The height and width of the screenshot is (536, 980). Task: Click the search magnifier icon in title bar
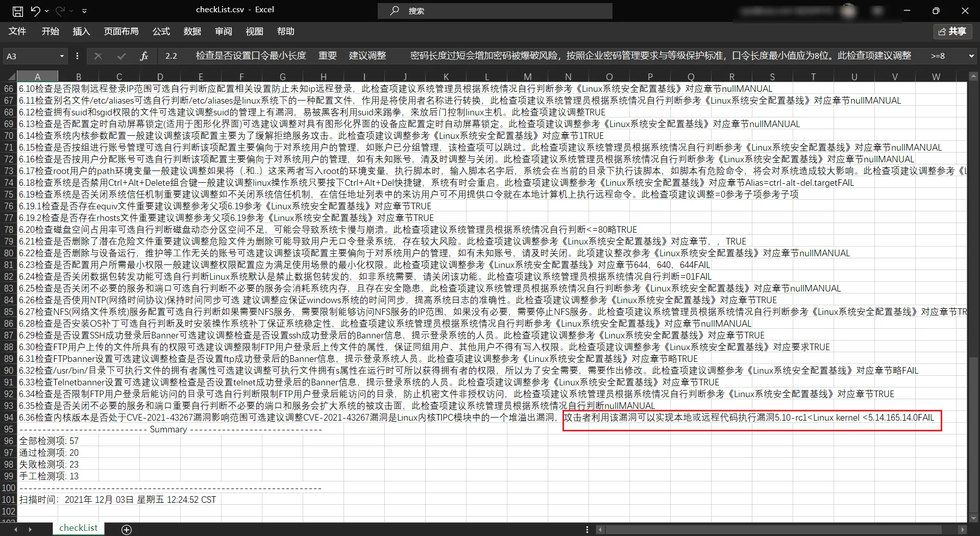[395, 11]
